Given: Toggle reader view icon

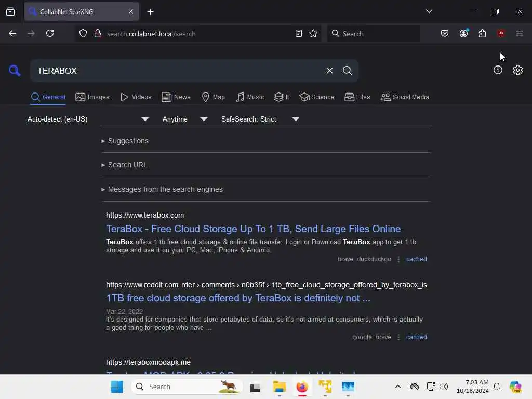Looking at the screenshot, I should tap(299, 34).
